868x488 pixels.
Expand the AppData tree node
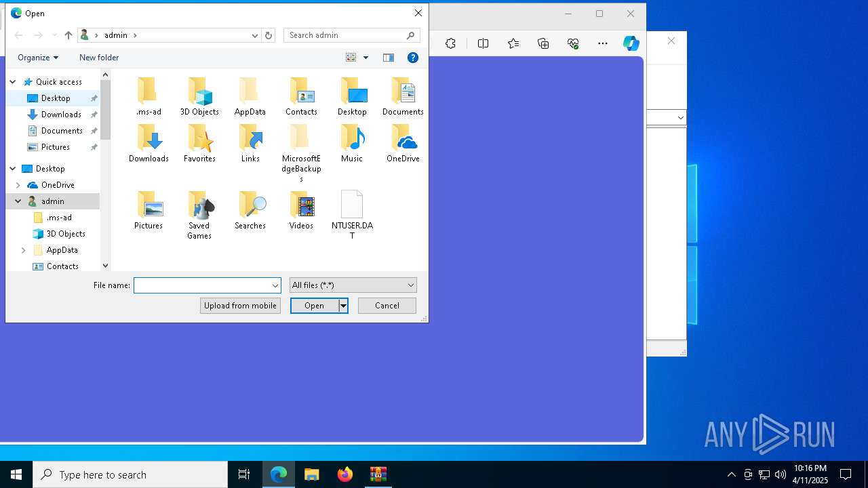click(24, 250)
